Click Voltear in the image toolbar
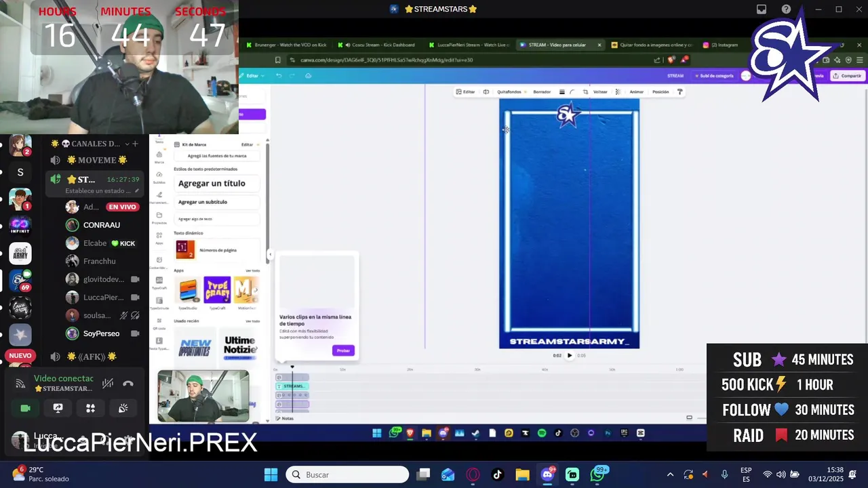The width and height of the screenshot is (868, 488). click(600, 91)
